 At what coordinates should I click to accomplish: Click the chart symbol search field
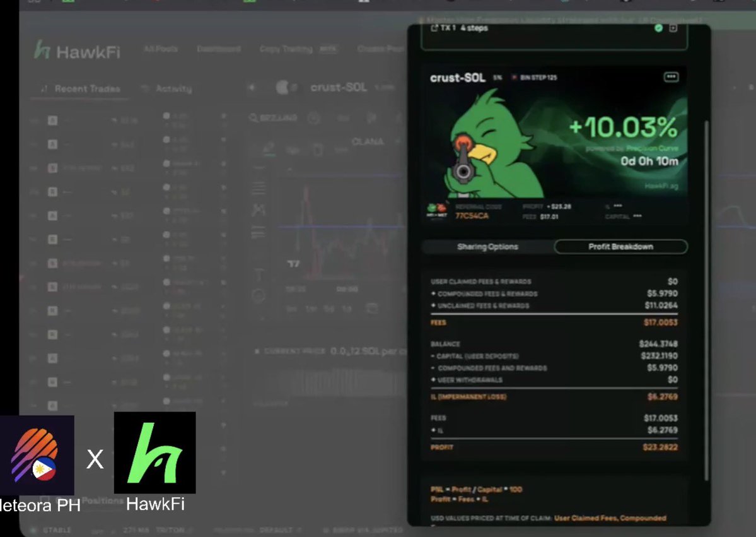click(x=273, y=118)
